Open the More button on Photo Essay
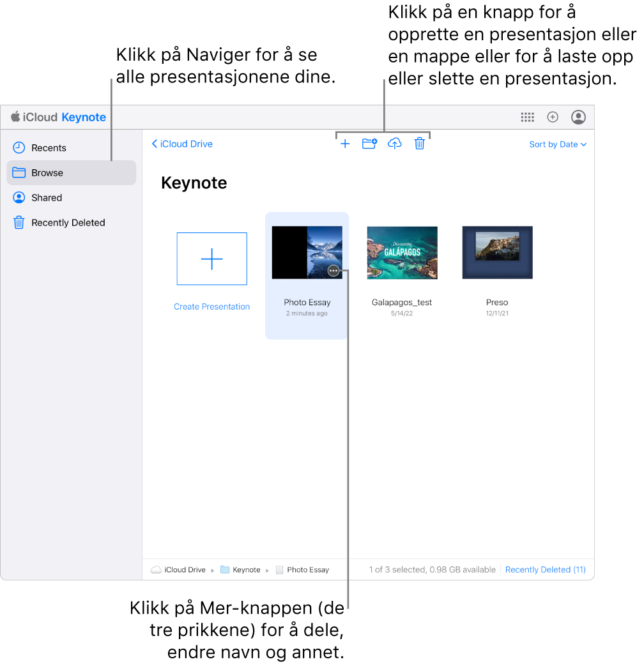The height and width of the screenshot is (666, 644). point(333,271)
